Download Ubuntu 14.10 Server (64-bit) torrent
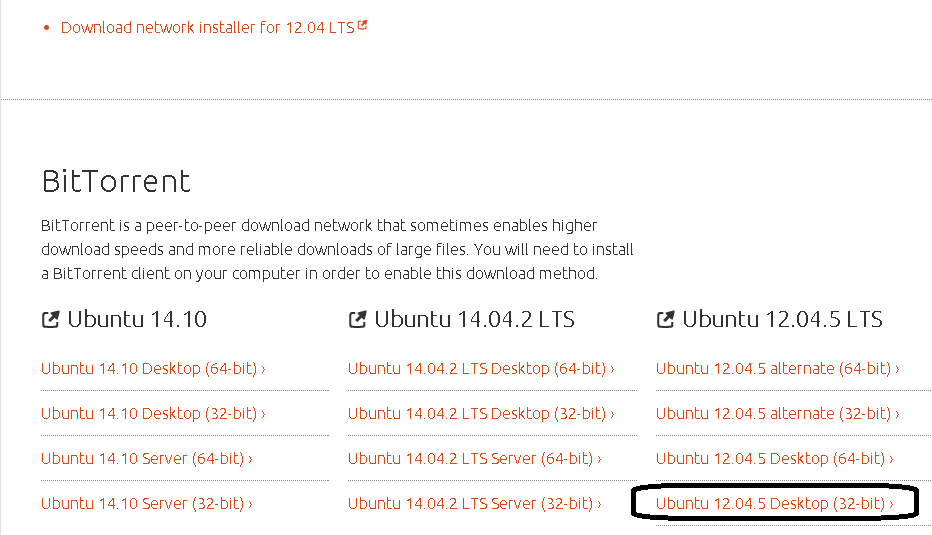932x535 pixels. (x=146, y=459)
